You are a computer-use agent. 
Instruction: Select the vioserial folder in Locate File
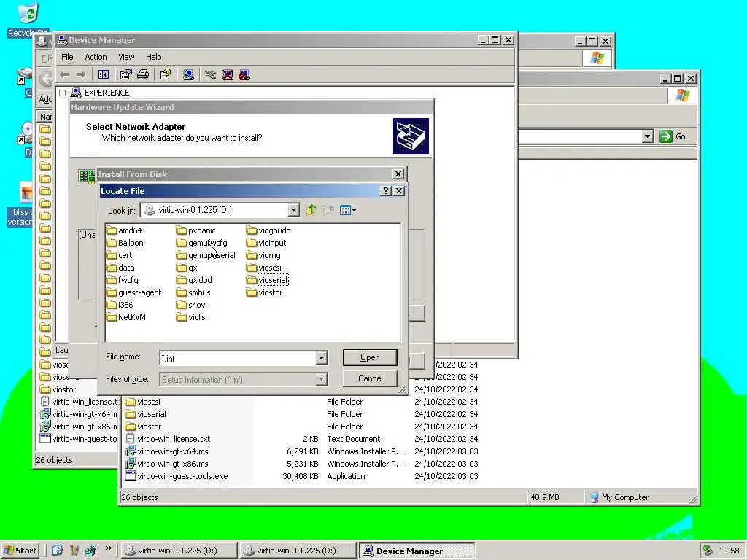[267, 280]
